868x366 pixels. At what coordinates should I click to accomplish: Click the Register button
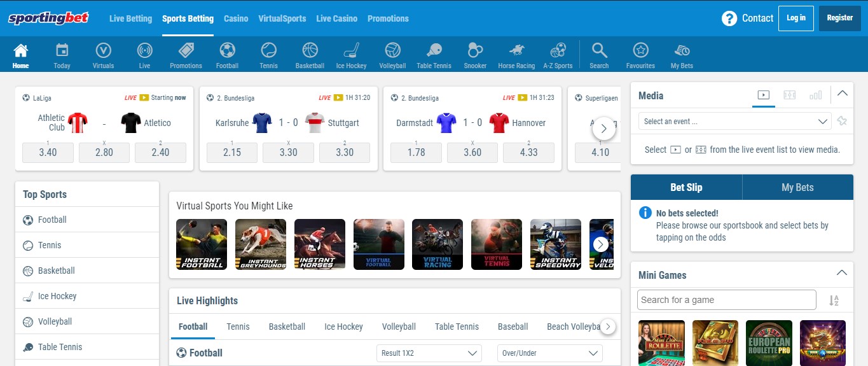coord(839,18)
